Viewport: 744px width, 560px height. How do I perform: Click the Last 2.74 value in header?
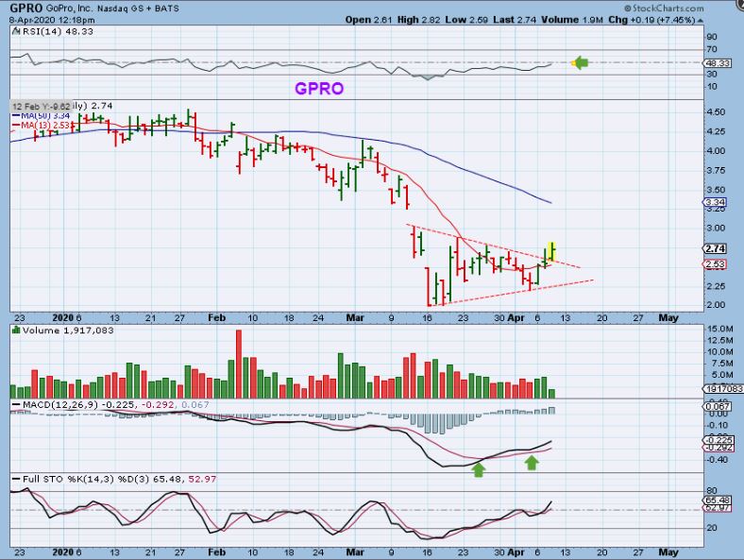515,20
